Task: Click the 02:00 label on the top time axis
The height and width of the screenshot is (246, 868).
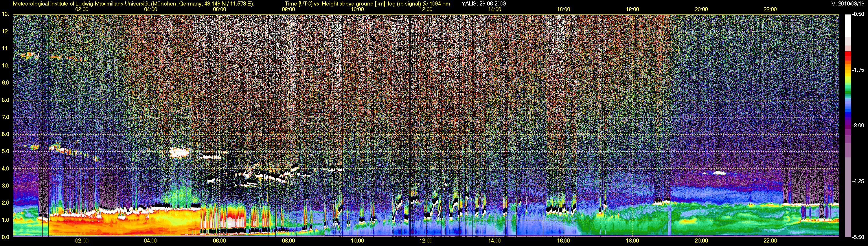Action: coord(82,10)
